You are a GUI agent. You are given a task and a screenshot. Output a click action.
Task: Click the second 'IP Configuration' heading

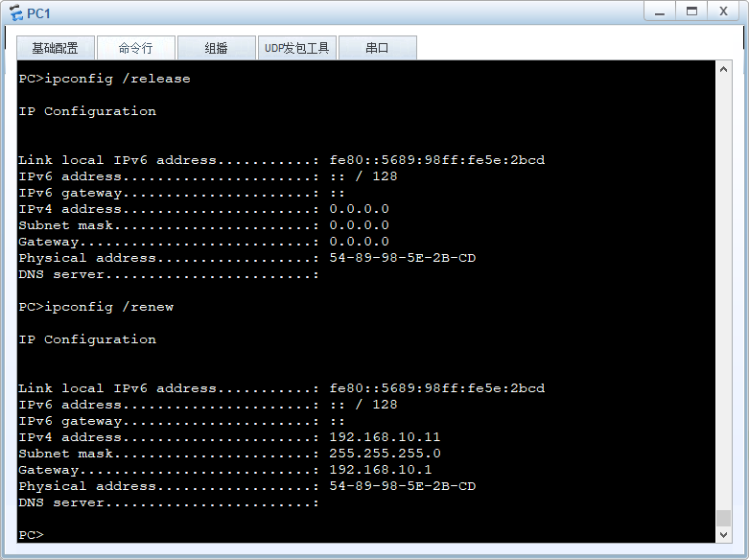coord(87,339)
